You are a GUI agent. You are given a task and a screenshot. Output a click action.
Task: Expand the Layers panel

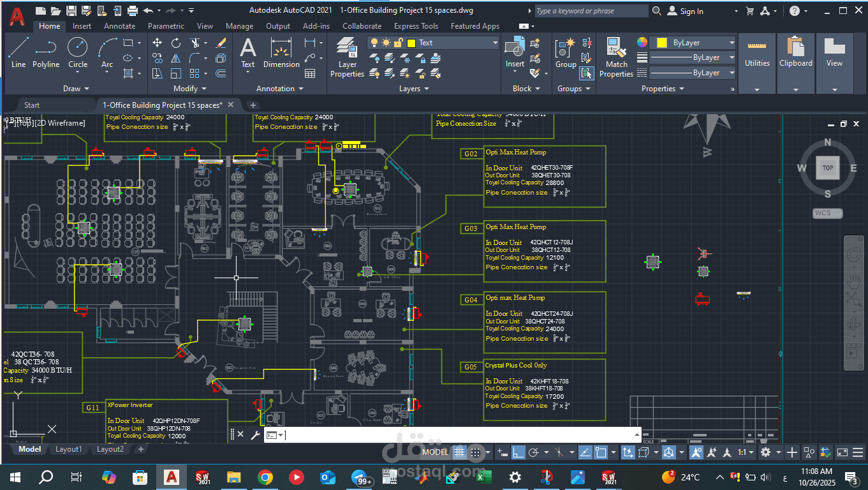click(x=413, y=89)
